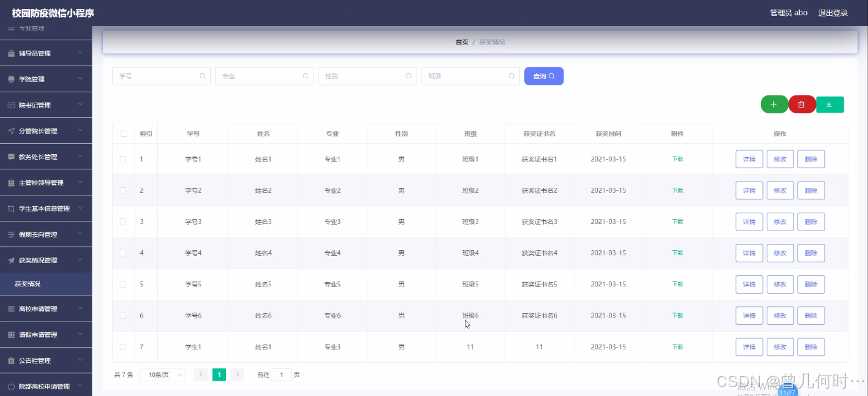Click the 前往 page number input
Screen dimensions: 868x396
click(x=281, y=375)
